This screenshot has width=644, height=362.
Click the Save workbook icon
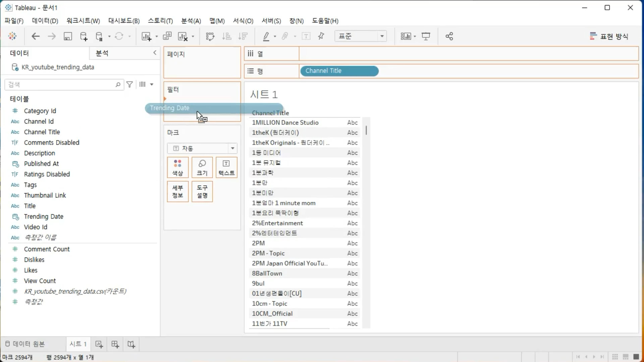pos(68,36)
